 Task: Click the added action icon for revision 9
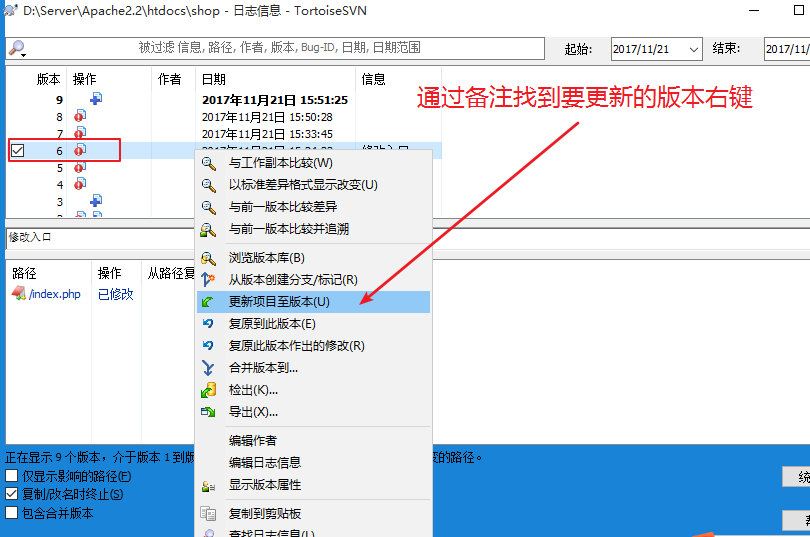coord(96,99)
